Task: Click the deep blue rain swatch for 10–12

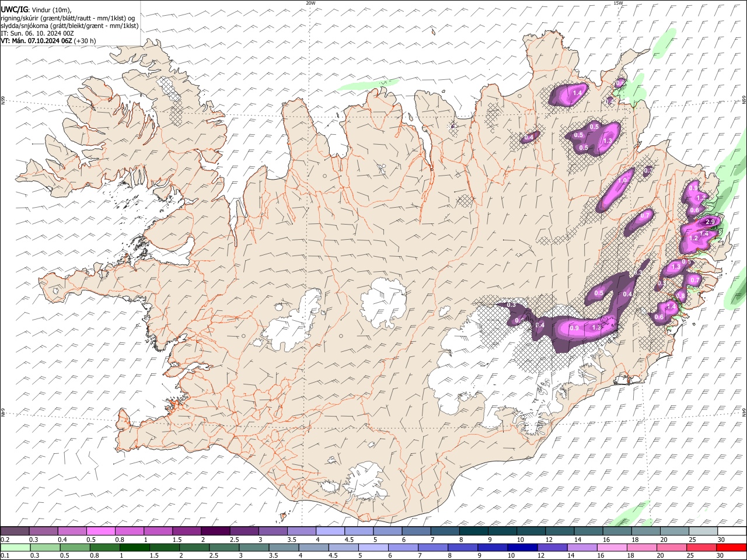Action: (x=522, y=548)
